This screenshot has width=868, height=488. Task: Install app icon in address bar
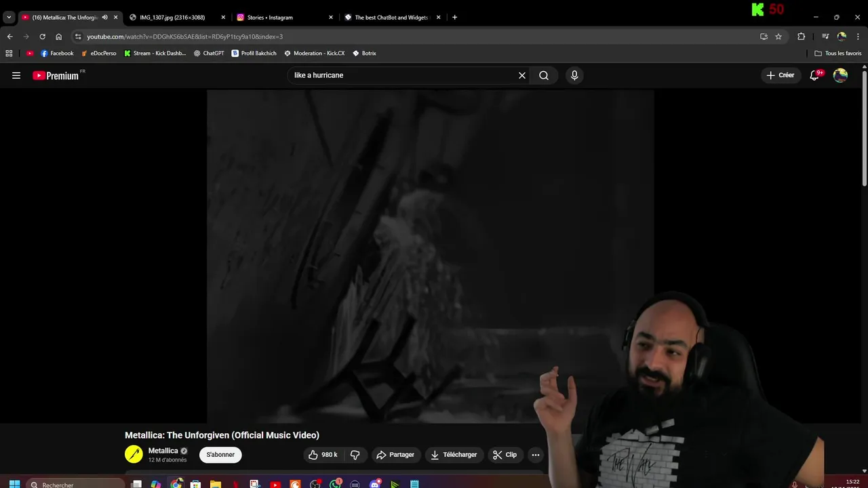click(764, 37)
